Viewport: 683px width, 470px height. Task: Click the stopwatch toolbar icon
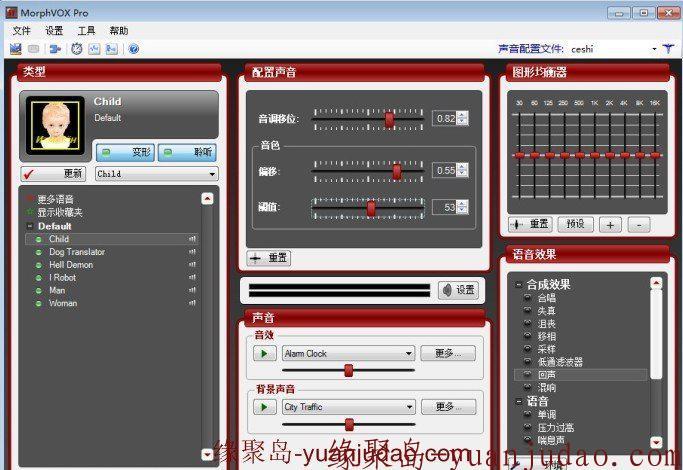(x=77, y=49)
